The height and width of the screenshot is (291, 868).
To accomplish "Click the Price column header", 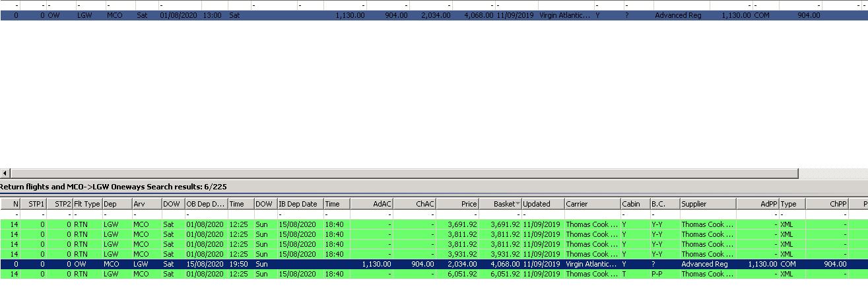I will pyautogui.click(x=458, y=204).
